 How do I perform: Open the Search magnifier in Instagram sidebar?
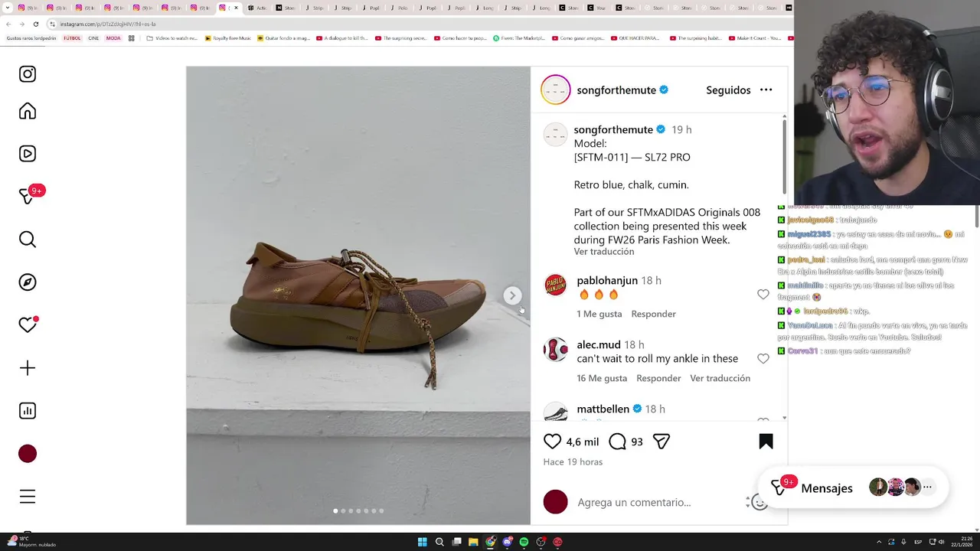tap(28, 240)
